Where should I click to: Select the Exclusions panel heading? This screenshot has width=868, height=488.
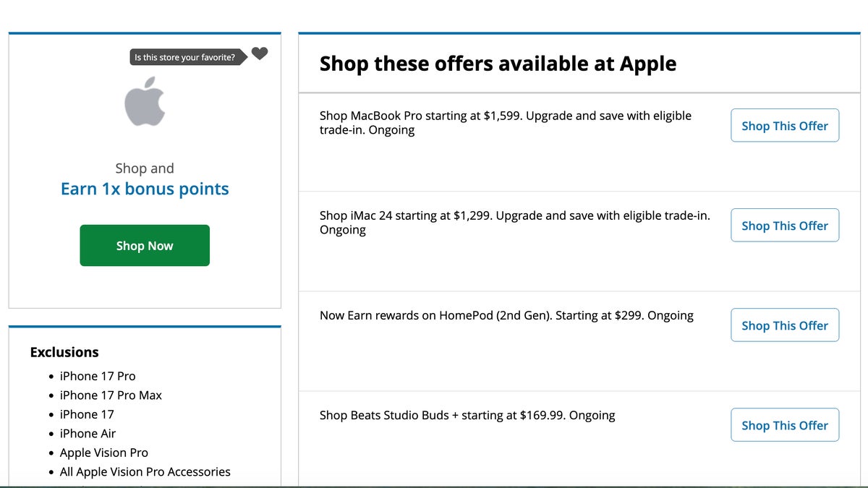tap(64, 352)
